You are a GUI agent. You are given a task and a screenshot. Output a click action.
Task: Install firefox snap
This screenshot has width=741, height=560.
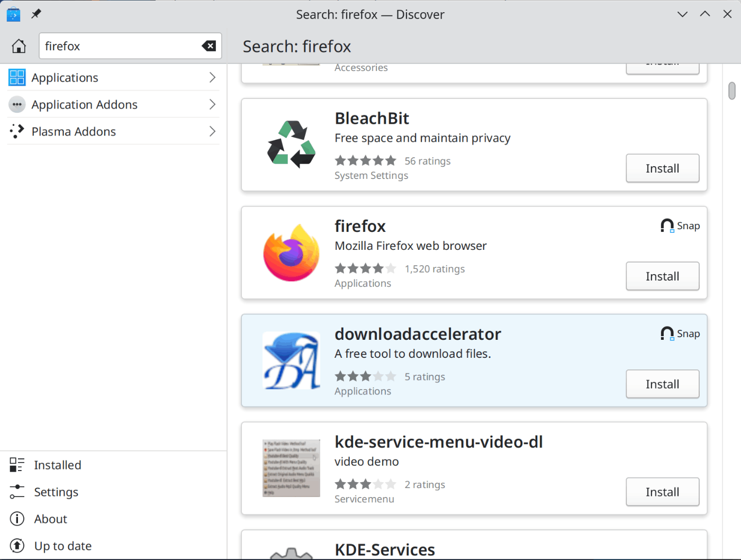pos(662,276)
